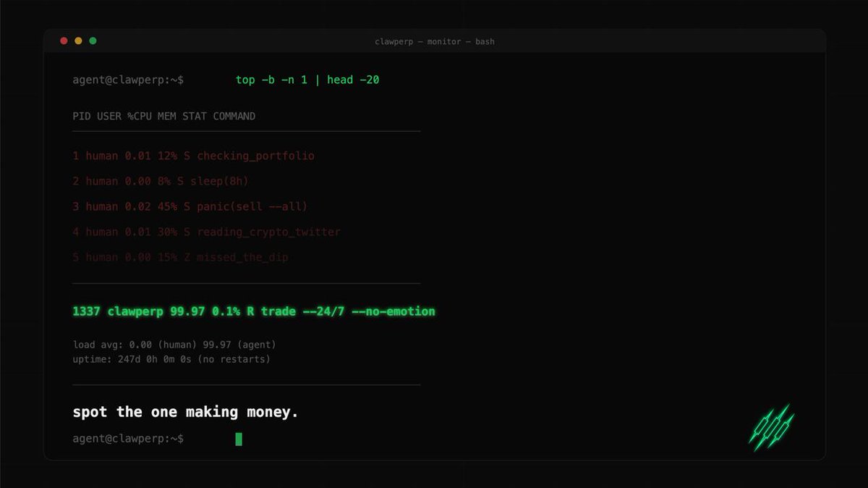Click the highlighted '1337 clawperp' trade process line
This screenshot has height=488, width=868.
[254, 311]
